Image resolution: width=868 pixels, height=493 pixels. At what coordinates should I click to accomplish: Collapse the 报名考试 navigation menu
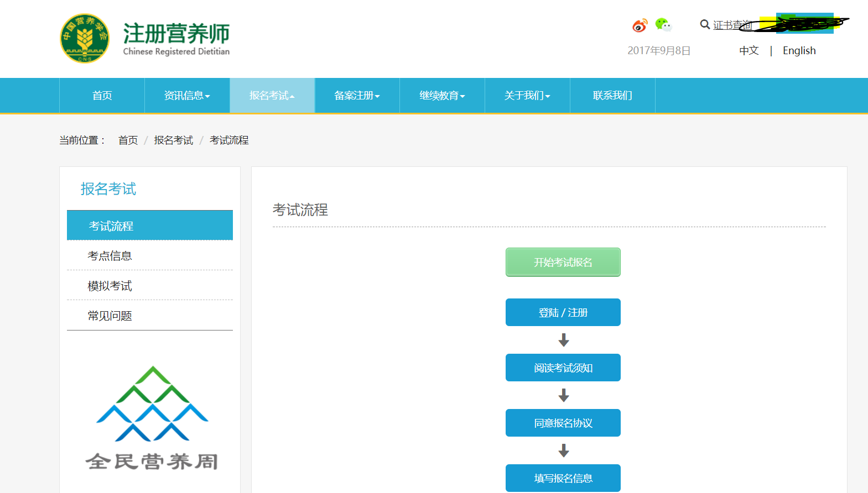(x=272, y=96)
